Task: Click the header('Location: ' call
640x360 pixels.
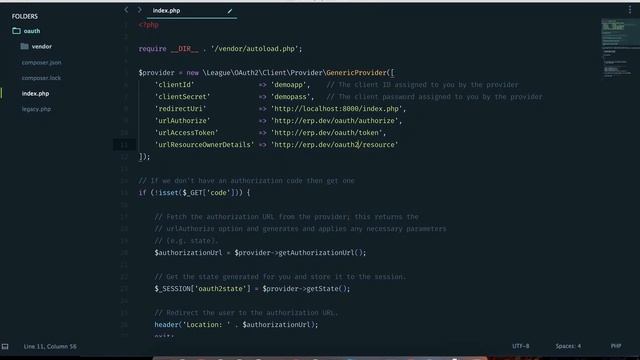Action: click(x=192, y=324)
